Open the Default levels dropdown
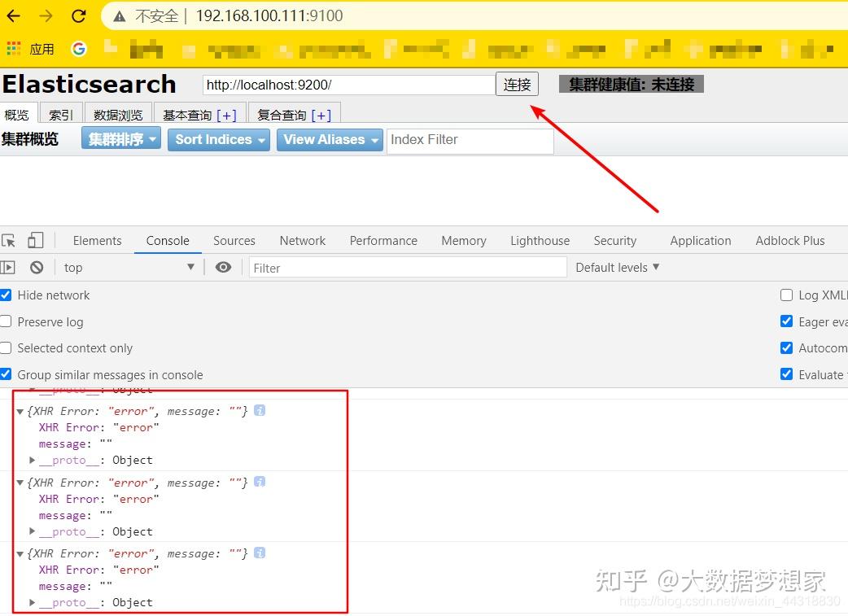Screen dimensions: 848x616 (616, 267)
